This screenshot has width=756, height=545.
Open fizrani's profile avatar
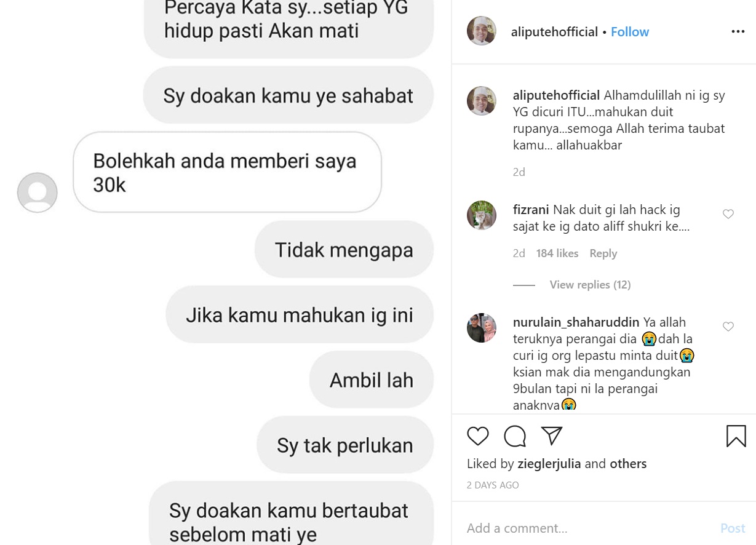(x=482, y=215)
